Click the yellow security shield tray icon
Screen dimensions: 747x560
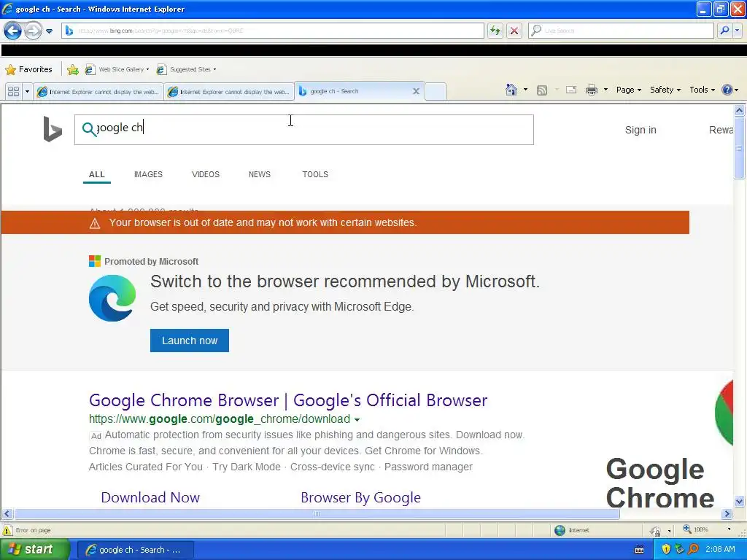point(666,550)
